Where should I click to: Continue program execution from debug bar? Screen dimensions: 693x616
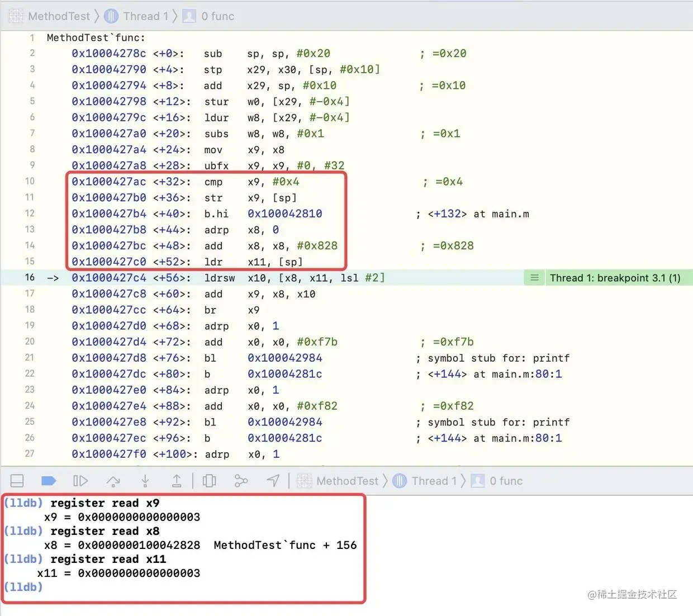point(80,481)
